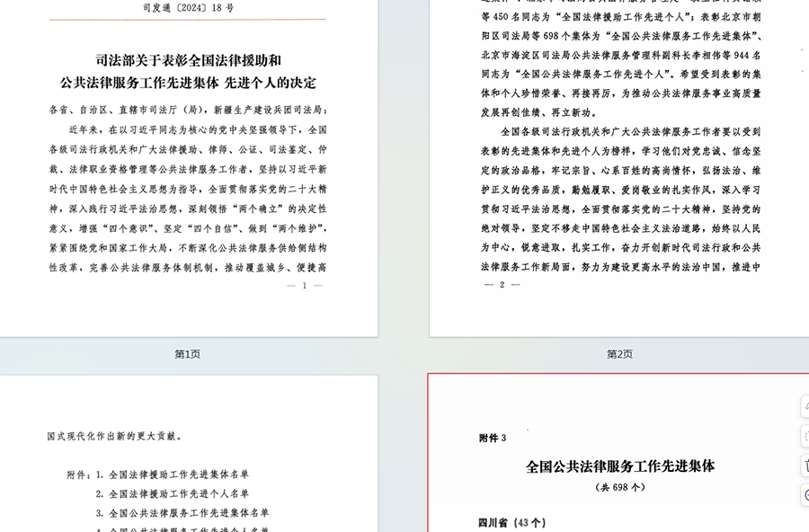The height and width of the screenshot is (532, 809).
Task: Click the rotate arrow icon beside the 附件 3 page
Action: tap(805, 406)
